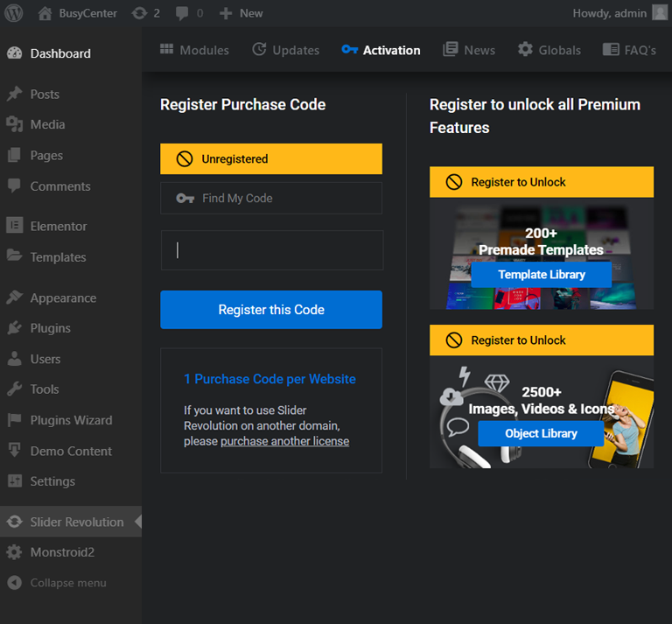The image size is (672, 624).
Task: Click the Appearance brush icon
Action: 15,297
